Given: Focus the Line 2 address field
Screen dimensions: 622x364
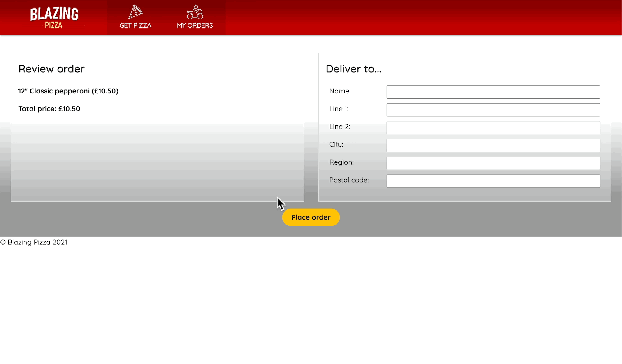Looking at the screenshot, I should click(x=493, y=128).
